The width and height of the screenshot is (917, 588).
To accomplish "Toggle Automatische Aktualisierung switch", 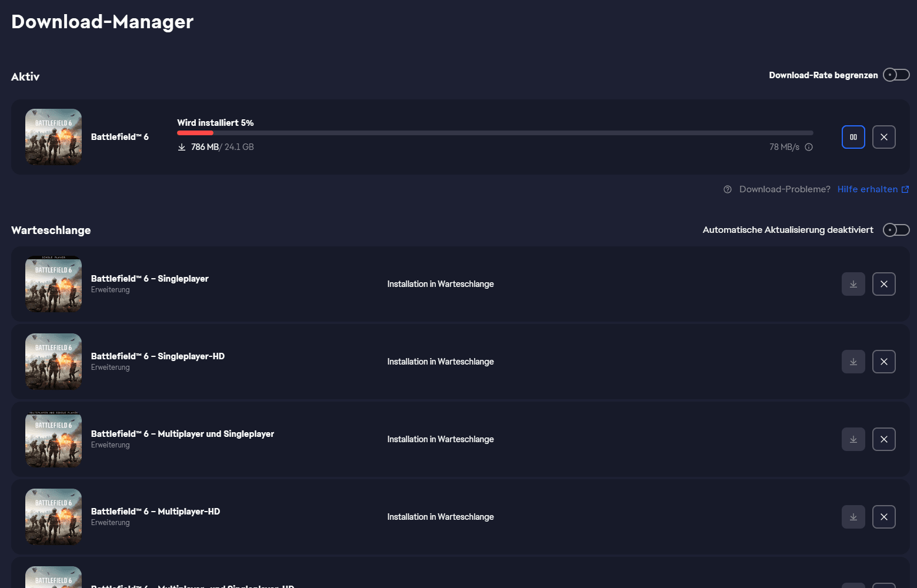I will [x=896, y=230].
